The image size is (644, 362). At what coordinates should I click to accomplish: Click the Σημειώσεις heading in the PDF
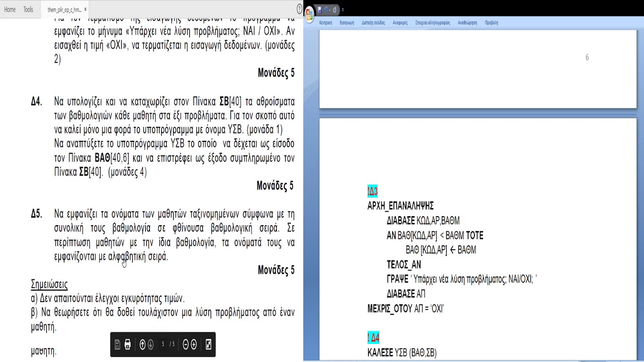pos(49,285)
